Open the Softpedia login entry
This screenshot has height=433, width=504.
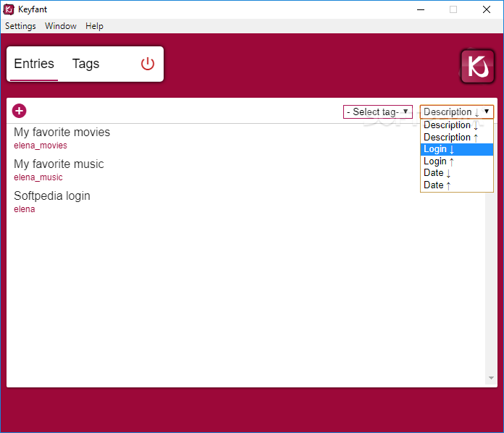(x=52, y=196)
